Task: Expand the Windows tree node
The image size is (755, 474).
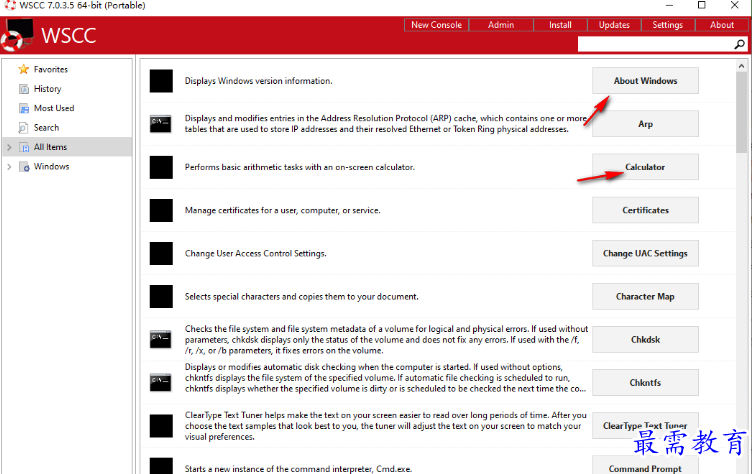Action: point(9,167)
